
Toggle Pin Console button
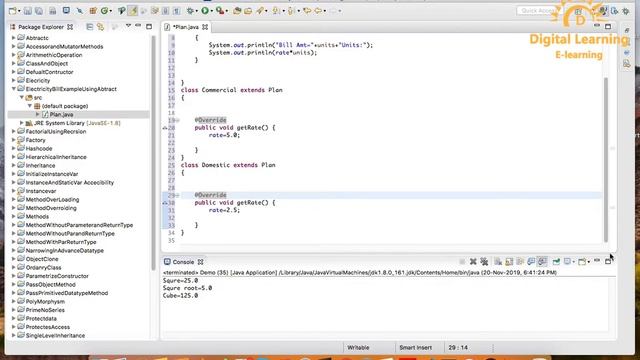tap(556, 262)
